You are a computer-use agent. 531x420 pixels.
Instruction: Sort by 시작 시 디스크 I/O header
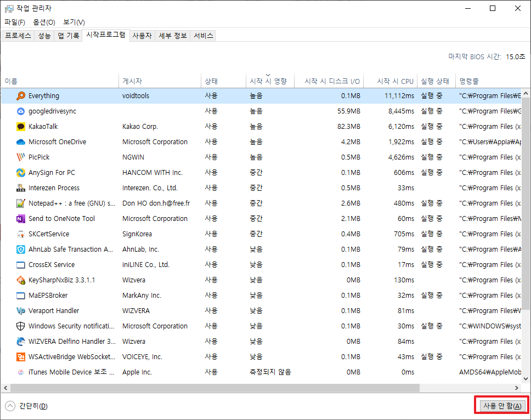tap(329, 81)
